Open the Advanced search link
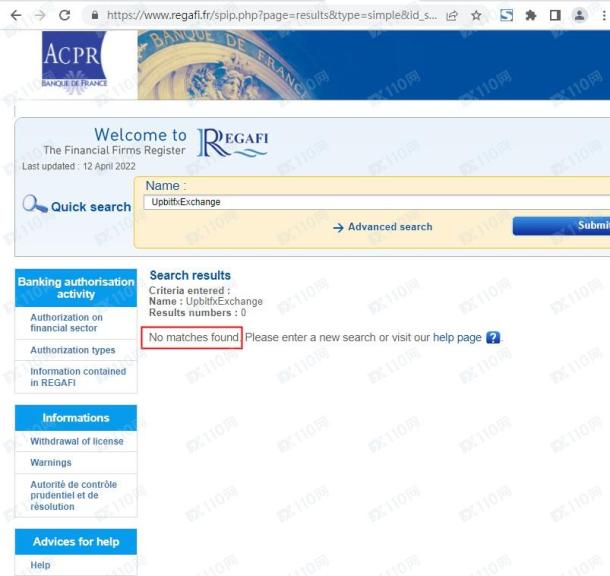The image size is (610, 576). click(x=383, y=227)
